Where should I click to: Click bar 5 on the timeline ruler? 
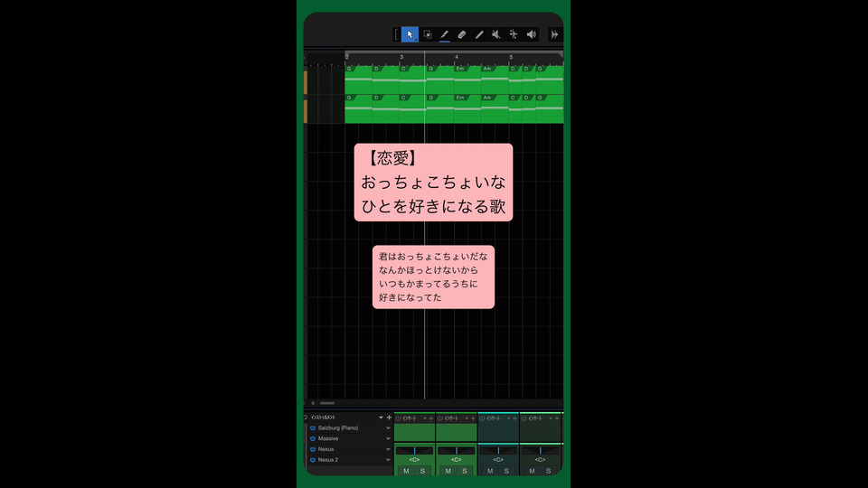point(510,57)
